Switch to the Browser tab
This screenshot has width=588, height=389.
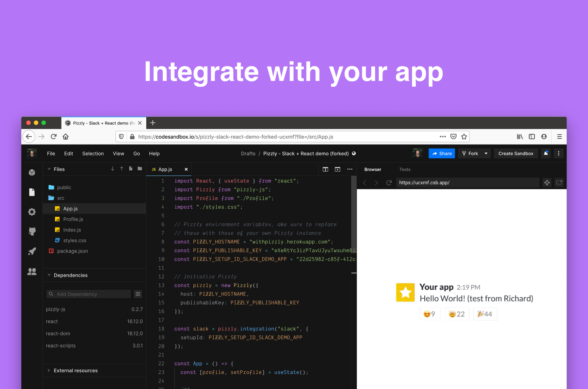tap(373, 169)
